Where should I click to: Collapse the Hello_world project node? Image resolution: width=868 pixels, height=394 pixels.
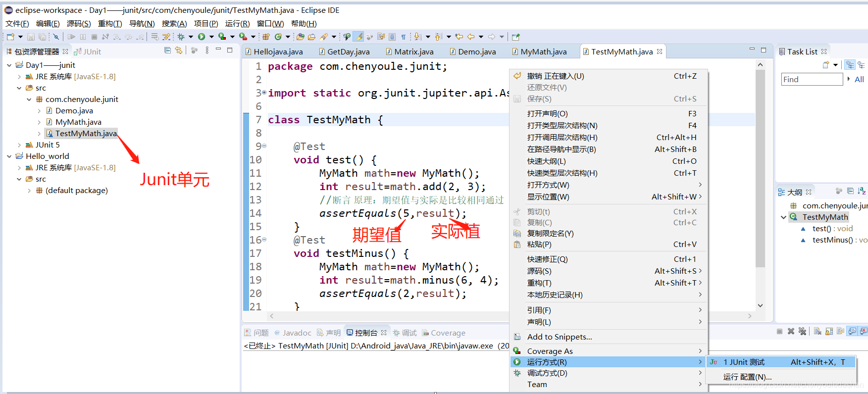tap(9, 156)
